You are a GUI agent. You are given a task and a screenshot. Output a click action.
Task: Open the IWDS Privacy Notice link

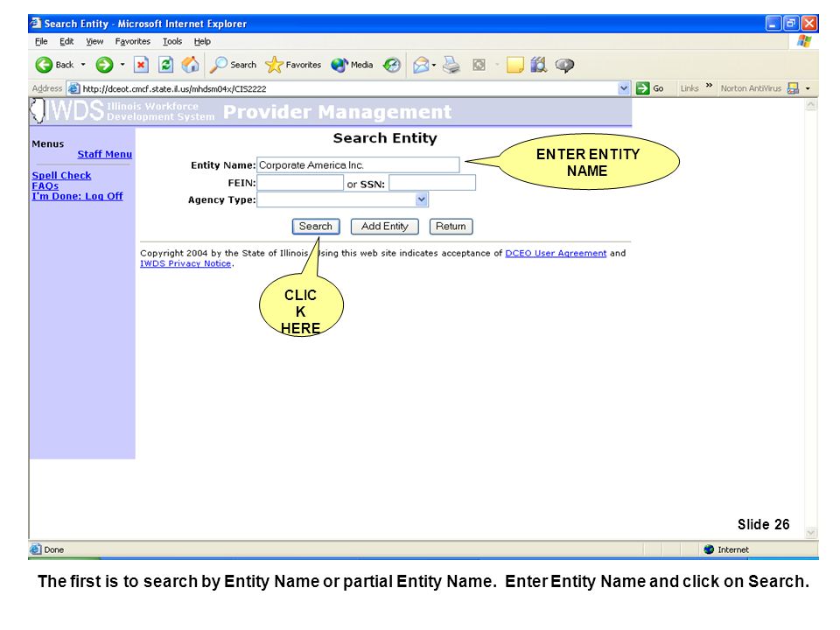pyautogui.click(x=185, y=263)
